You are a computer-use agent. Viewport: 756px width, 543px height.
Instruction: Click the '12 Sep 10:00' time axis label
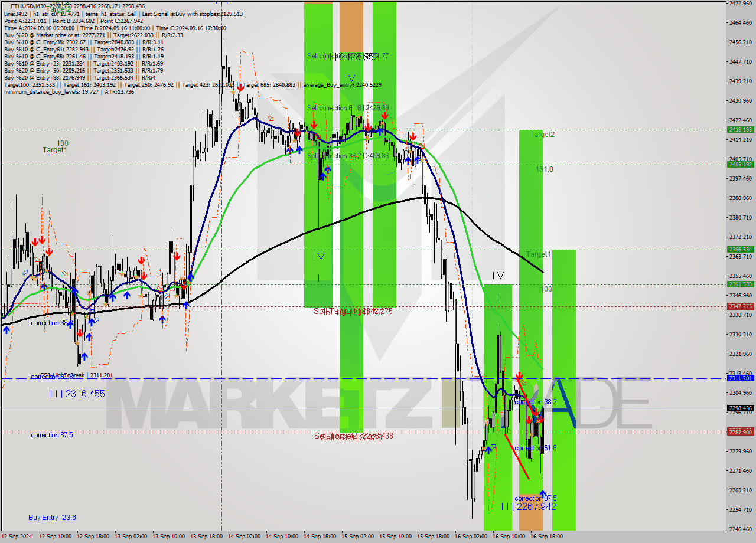(x=55, y=537)
